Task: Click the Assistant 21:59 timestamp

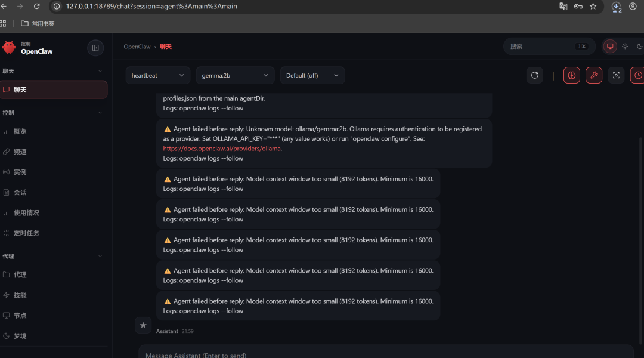Action: pos(188,331)
